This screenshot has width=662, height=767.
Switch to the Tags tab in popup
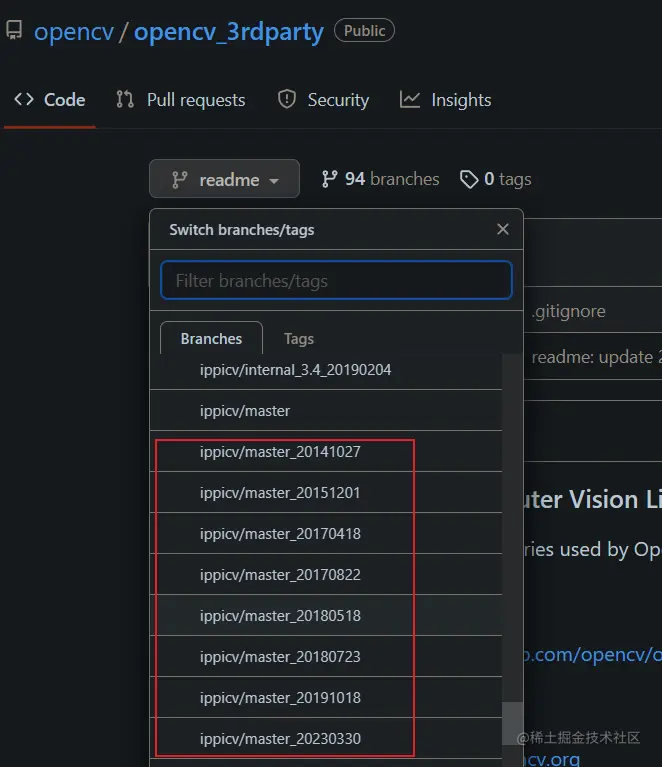click(298, 338)
